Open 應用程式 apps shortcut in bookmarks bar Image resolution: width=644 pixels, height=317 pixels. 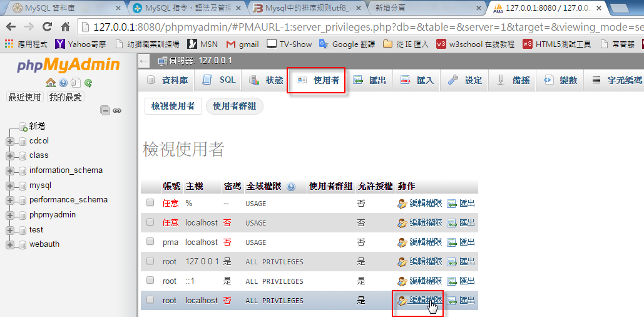26,44
